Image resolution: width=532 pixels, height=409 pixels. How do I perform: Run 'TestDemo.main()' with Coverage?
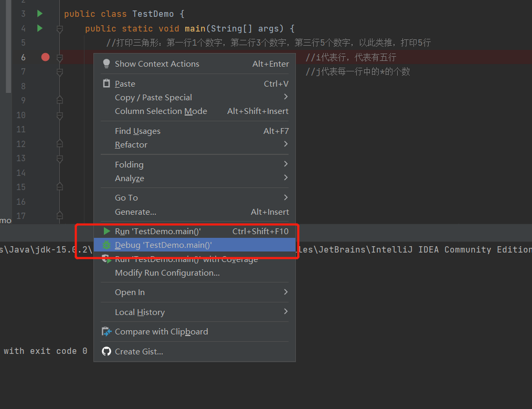195,259
